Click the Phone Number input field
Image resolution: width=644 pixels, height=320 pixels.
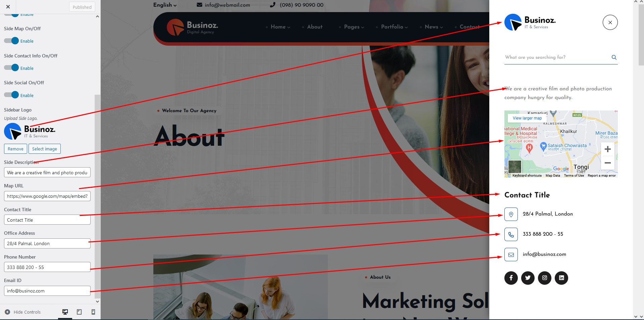[x=47, y=267]
